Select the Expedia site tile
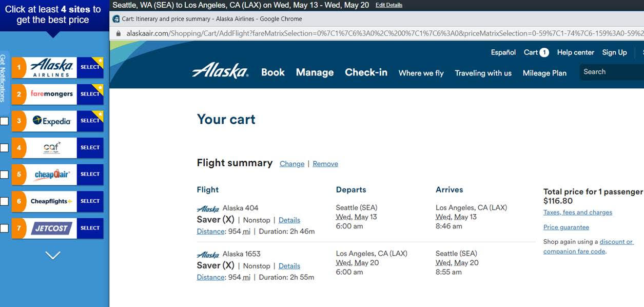This screenshot has width=644, height=307. tap(57, 121)
